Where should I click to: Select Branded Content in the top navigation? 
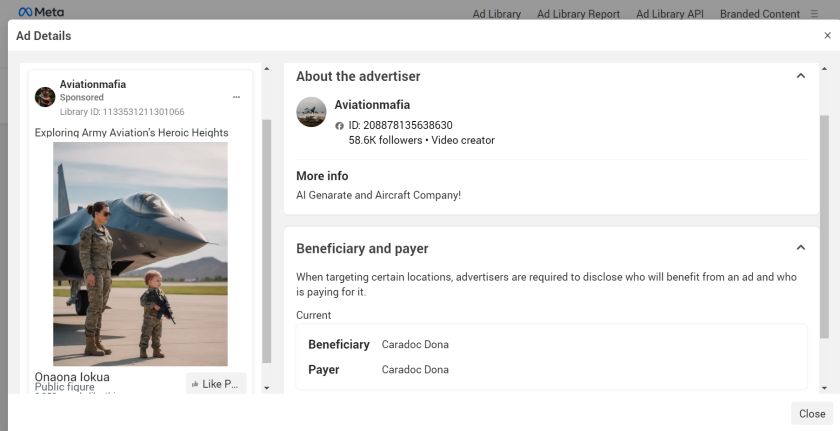(x=760, y=14)
